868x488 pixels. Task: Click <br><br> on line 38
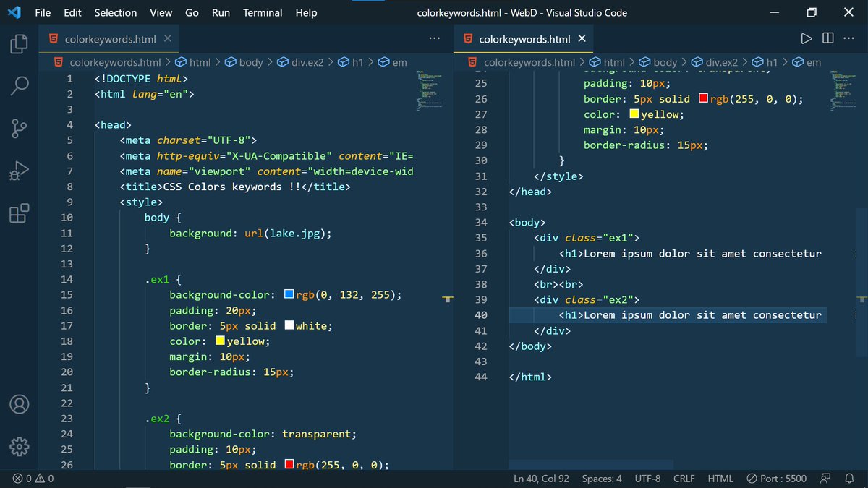pos(558,284)
